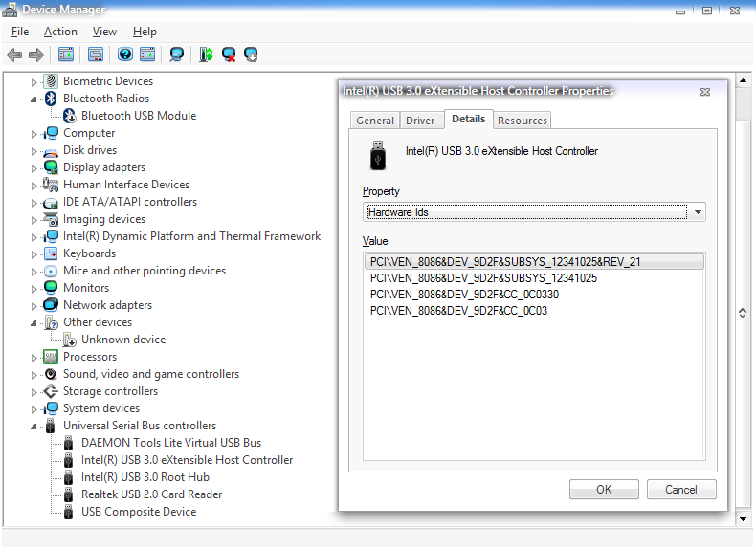Select the hardware ID ending in CC_0C0330
Screen dimensions: 756x549
534,295
